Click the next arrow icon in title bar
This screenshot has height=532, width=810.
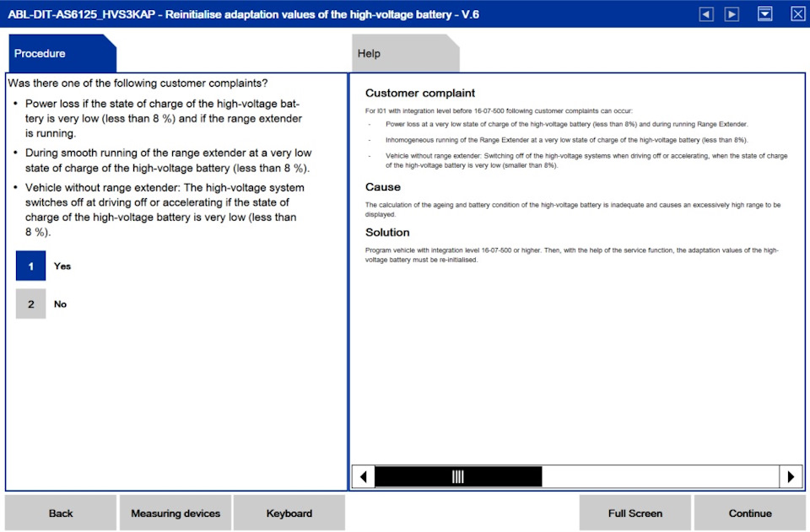(x=732, y=14)
